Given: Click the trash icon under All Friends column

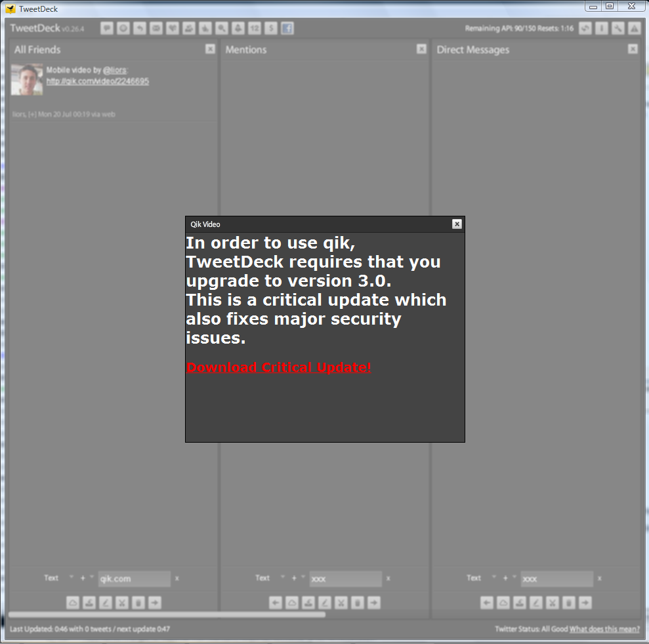Looking at the screenshot, I should coord(138,603).
